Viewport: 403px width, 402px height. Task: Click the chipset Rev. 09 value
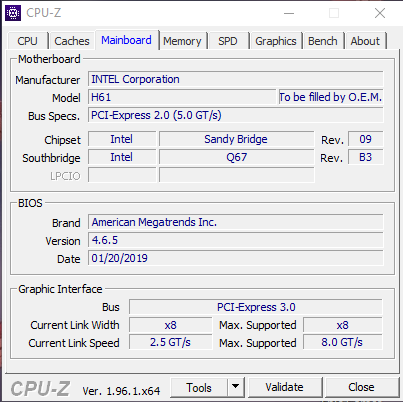(365, 139)
